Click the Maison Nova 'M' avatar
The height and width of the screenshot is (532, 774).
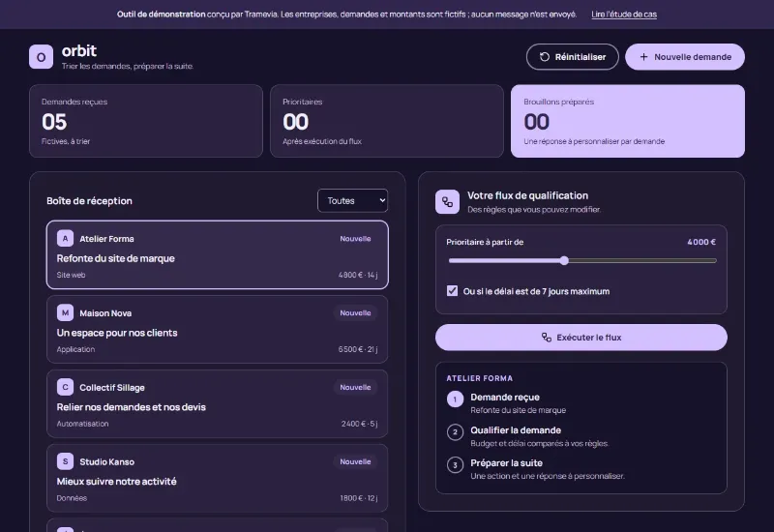[65, 312]
